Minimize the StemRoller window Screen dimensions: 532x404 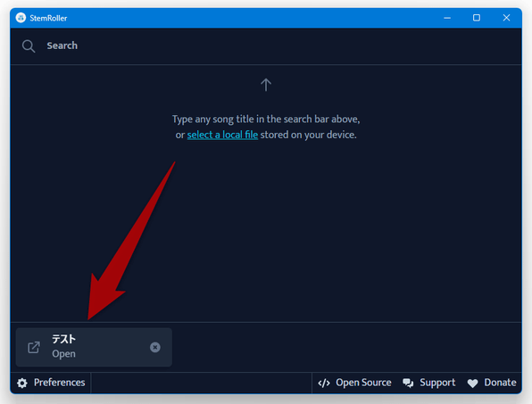[447, 18]
